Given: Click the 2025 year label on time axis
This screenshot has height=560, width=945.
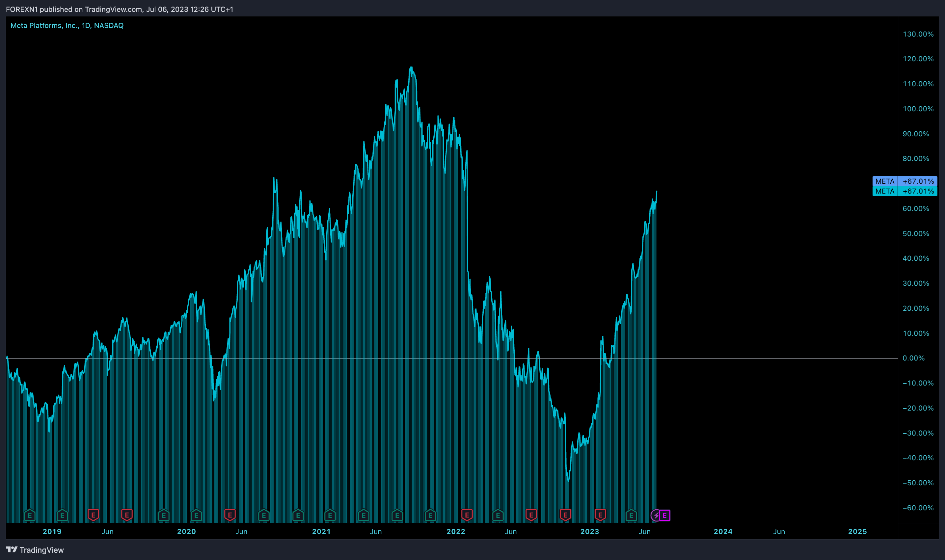Looking at the screenshot, I should pyautogui.click(x=857, y=531).
